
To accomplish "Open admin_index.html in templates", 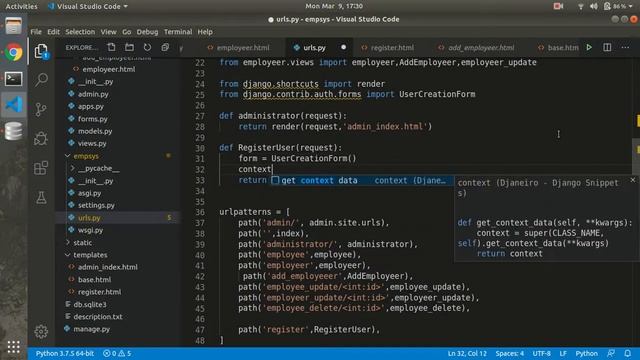I will 108,267.
